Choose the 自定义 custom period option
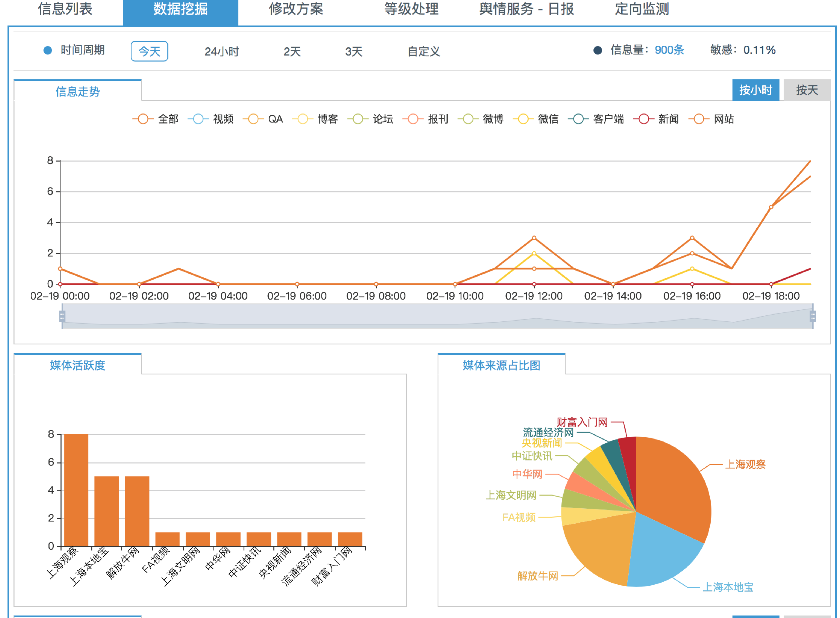This screenshot has height=618, width=840. [423, 51]
